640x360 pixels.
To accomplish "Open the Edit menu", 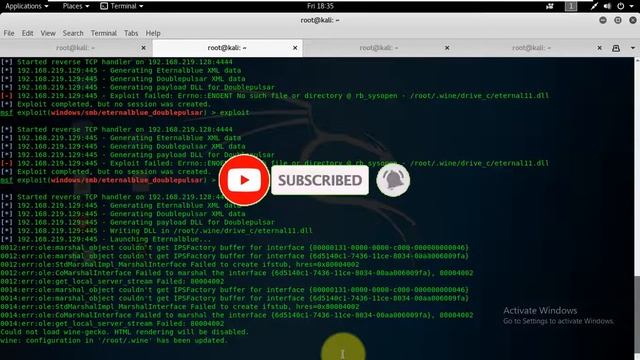I will pyautogui.click(x=27, y=33).
